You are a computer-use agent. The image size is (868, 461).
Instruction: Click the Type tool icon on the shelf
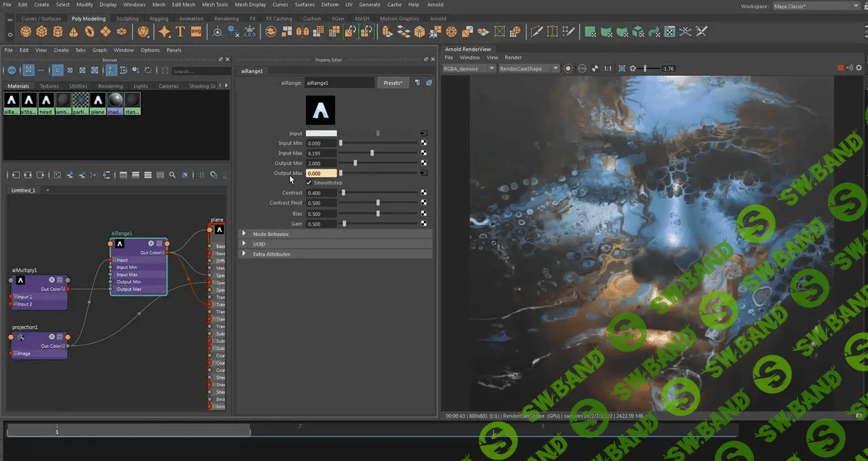point(180,31)
